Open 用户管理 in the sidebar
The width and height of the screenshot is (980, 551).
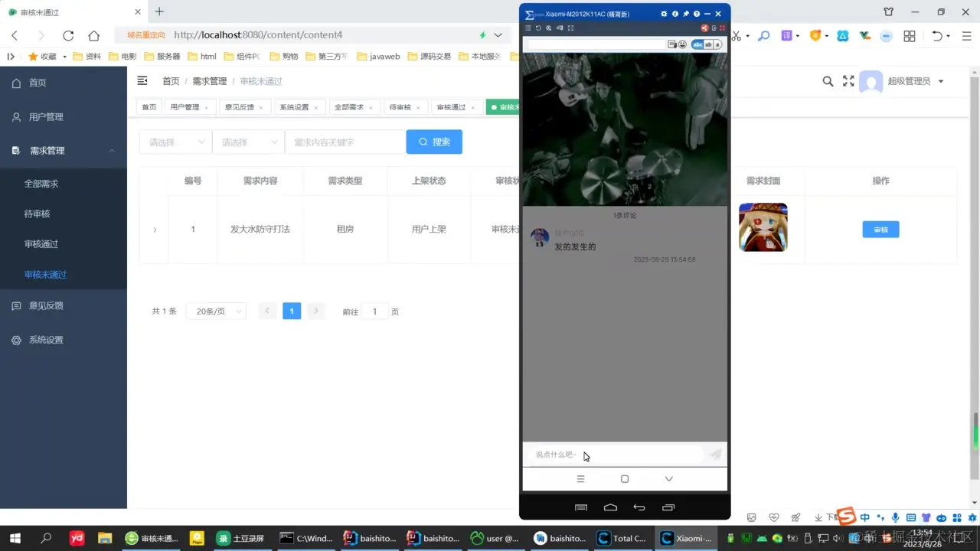click(64, 117)
